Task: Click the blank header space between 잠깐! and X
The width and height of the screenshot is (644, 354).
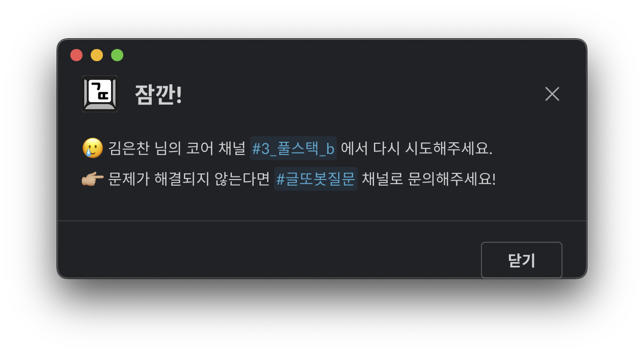Action: pos(362,94)
